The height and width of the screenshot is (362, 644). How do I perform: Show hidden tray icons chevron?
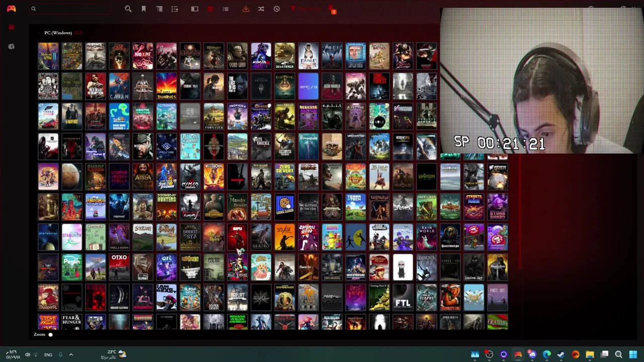click(x=71, y=354)
